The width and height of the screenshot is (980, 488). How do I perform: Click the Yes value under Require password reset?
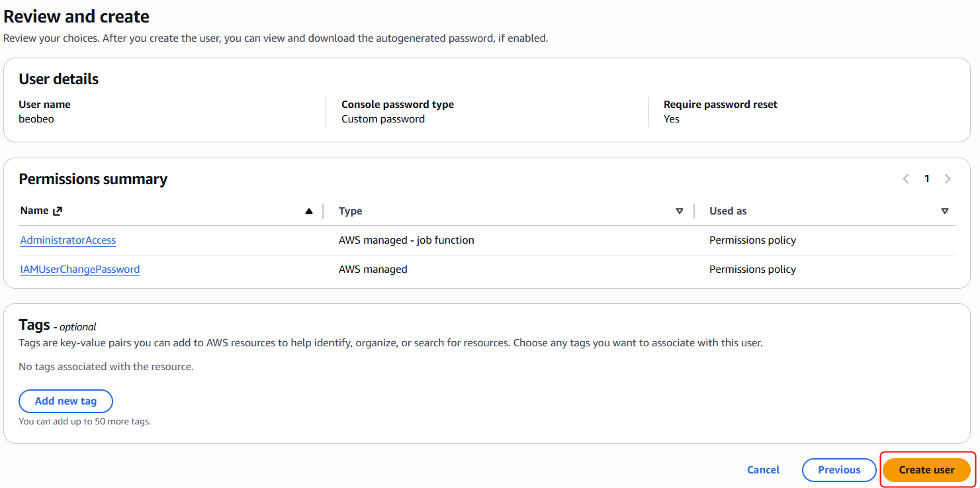click(672, 119)
